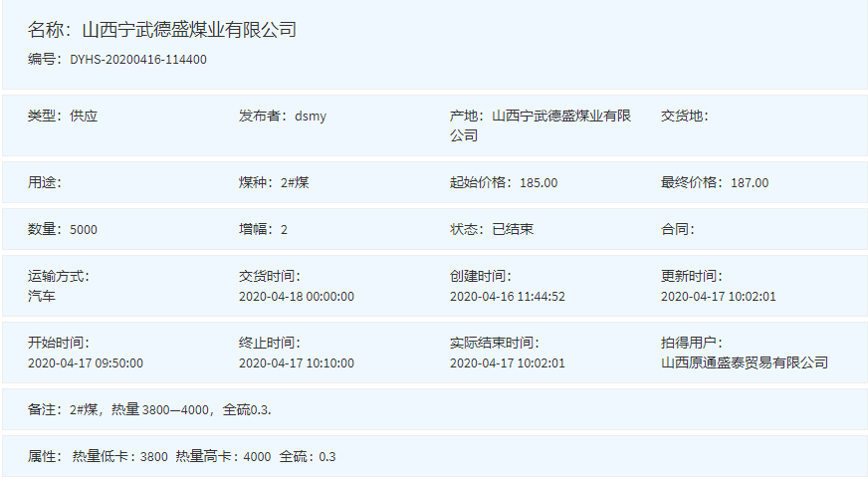The width and height of the screenshot is (868, 480).
Task: Click the 合同 field label
Action: (x=677, y=230)
